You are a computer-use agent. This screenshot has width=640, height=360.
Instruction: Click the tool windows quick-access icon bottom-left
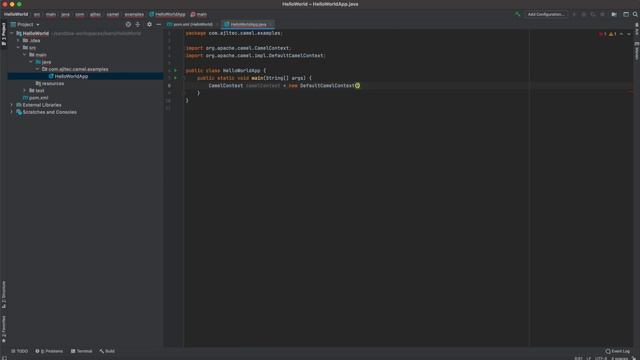4,358
